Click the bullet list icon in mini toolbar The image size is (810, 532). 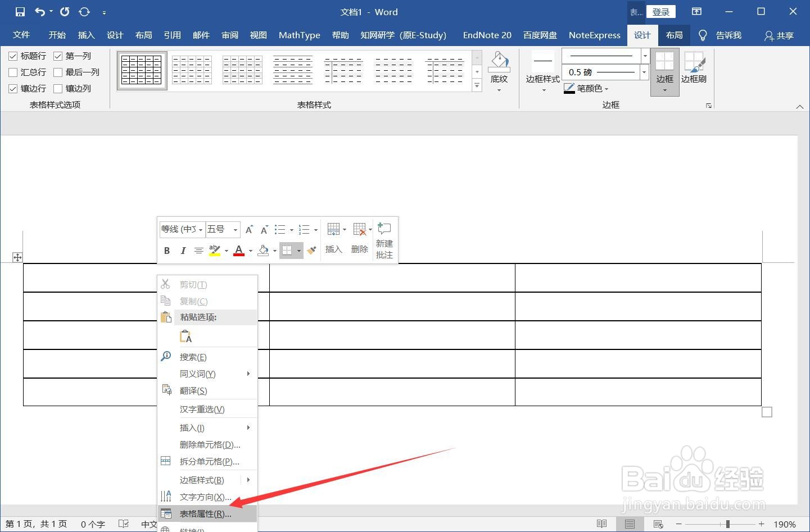click(x=280, y=229)
